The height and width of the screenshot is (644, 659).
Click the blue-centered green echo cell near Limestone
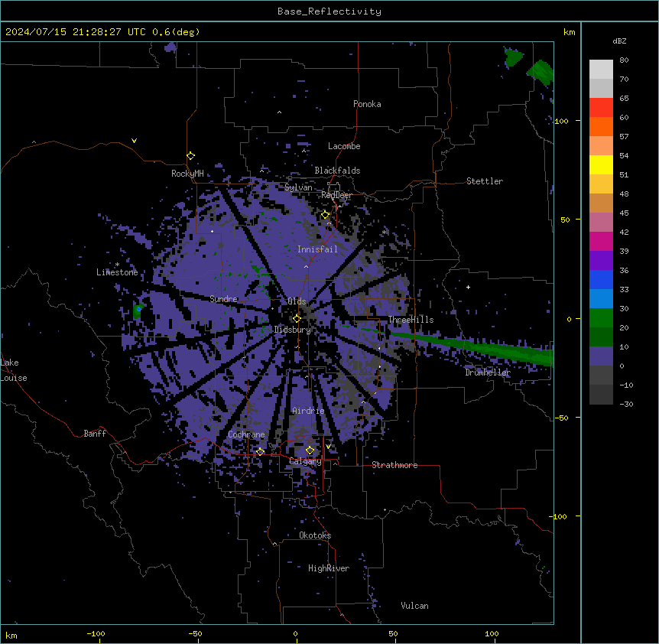coord(138,311)
